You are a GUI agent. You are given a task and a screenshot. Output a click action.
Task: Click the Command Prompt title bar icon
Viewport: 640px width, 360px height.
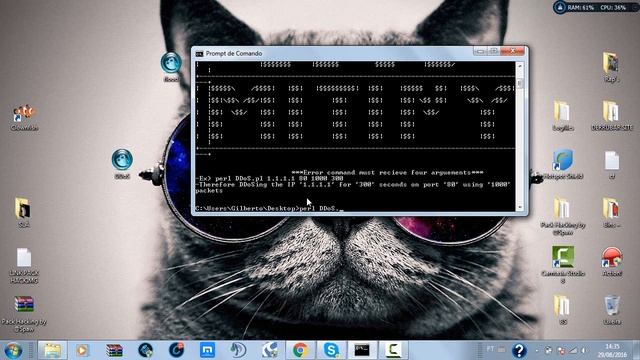point(199,53)
